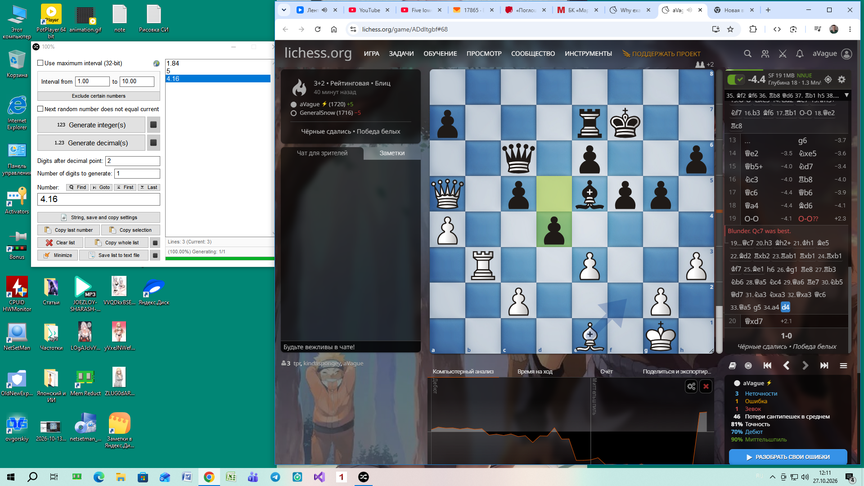Open the Компьютерный анализ tab

463,371
